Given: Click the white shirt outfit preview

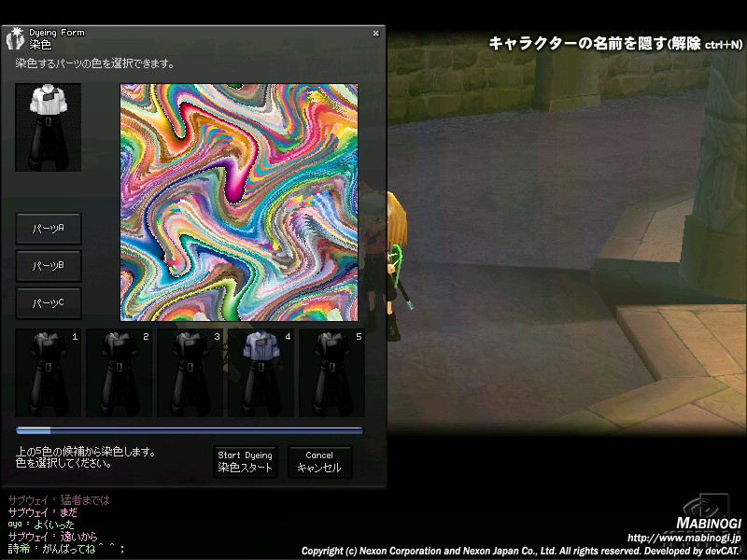Looking at the screenshot, I should (48, 127).
